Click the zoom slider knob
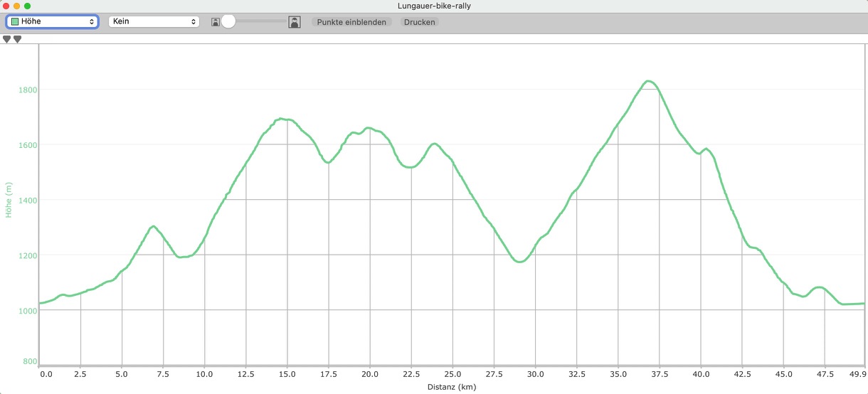This screenshot has width=868, height=394. (228, 22)
